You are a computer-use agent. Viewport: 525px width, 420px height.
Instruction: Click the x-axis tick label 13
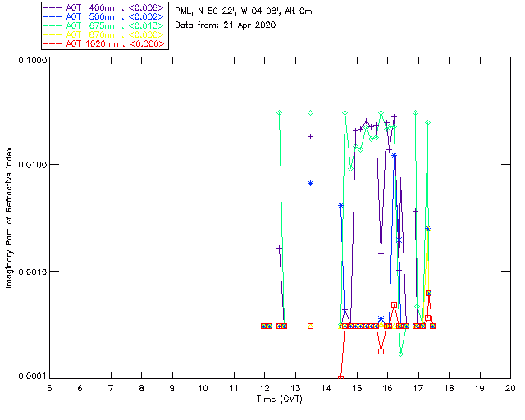295,388
